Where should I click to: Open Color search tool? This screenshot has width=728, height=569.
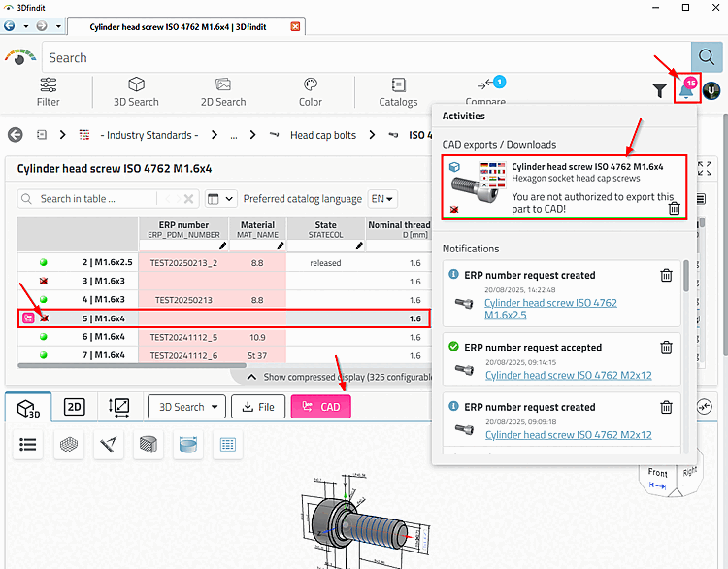point(311,92)
